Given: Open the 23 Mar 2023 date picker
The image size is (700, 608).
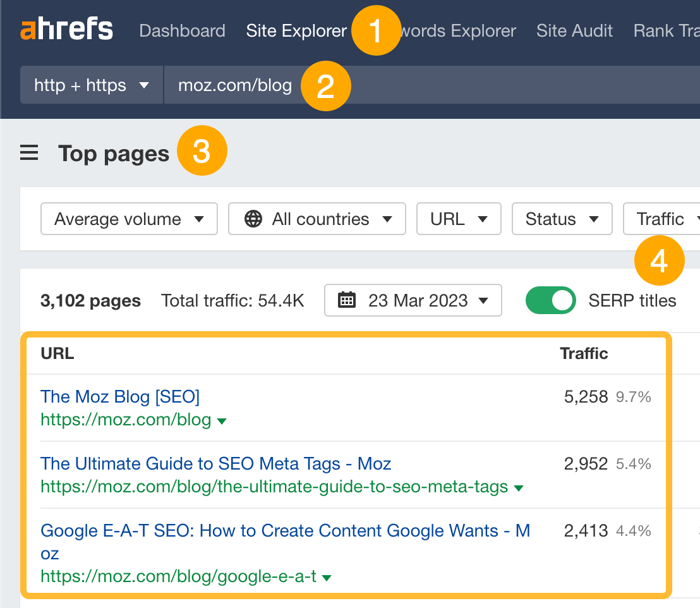Looking at the screenshot, I should point(413,300).
